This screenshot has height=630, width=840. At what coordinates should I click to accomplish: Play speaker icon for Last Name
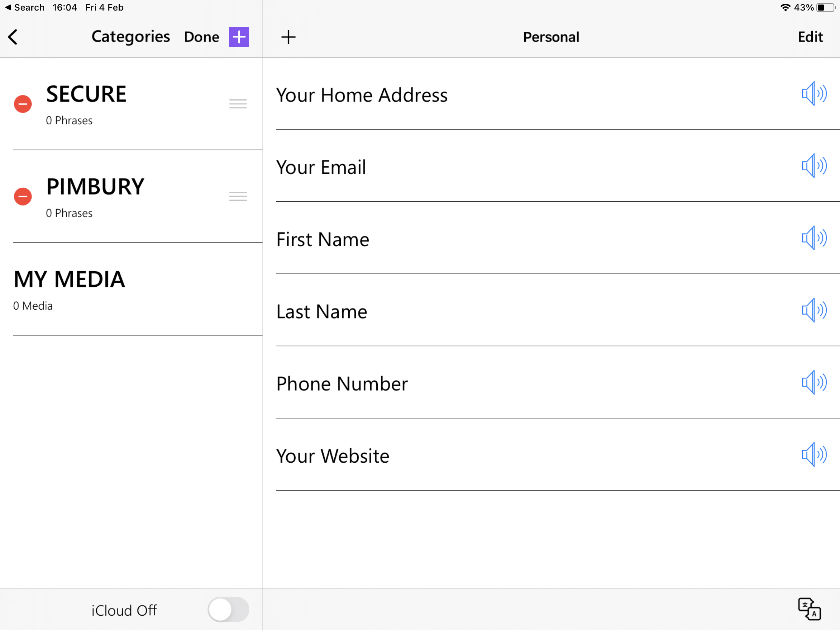click(814, 310)
